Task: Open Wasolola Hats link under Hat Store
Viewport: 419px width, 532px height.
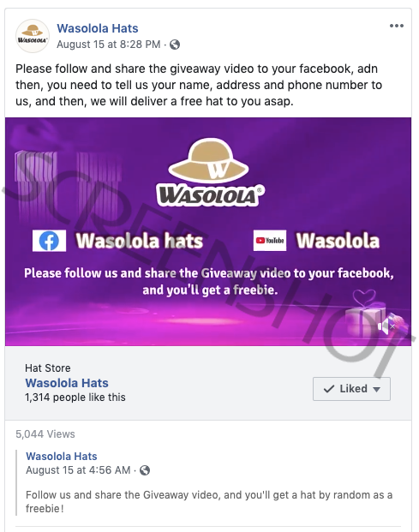Action: (x=67, y=383)
